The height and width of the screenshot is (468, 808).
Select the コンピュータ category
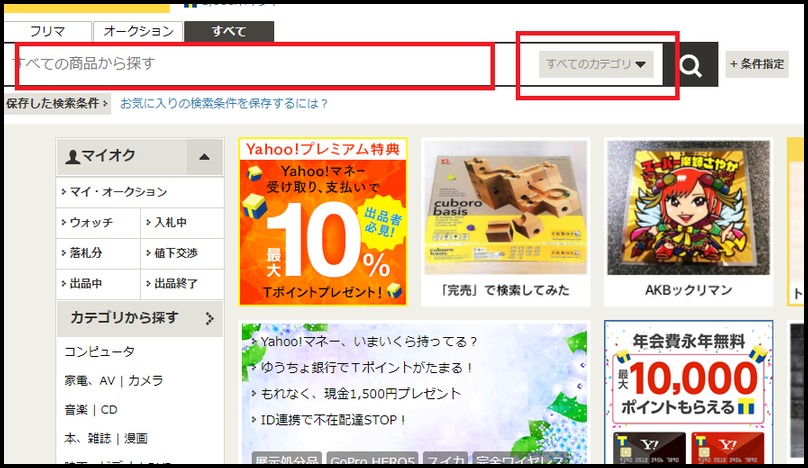click(99, 352)
